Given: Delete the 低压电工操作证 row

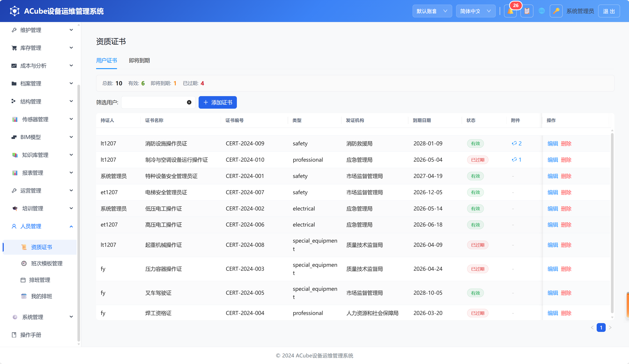Looking at the screenshot, I should (566, 209).
